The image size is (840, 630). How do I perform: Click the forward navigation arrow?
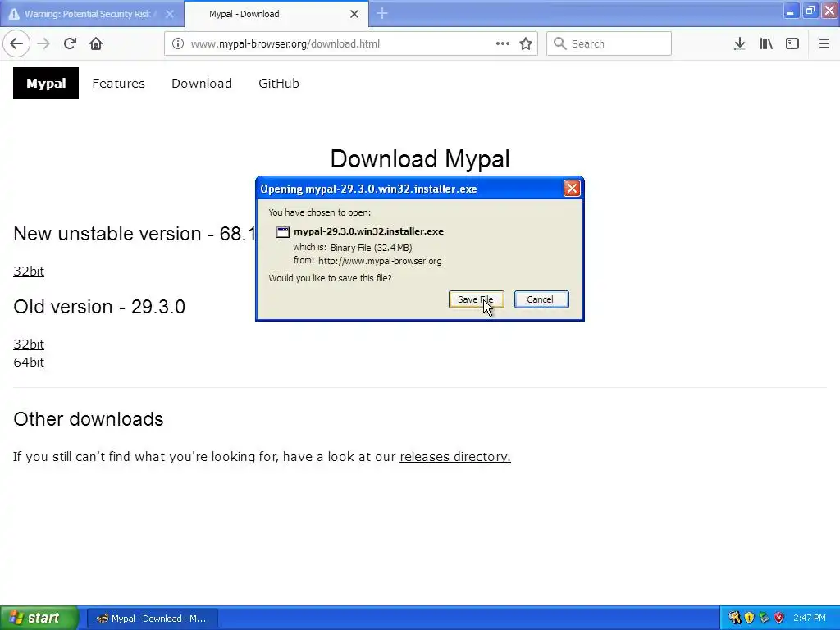click(43, 44)
